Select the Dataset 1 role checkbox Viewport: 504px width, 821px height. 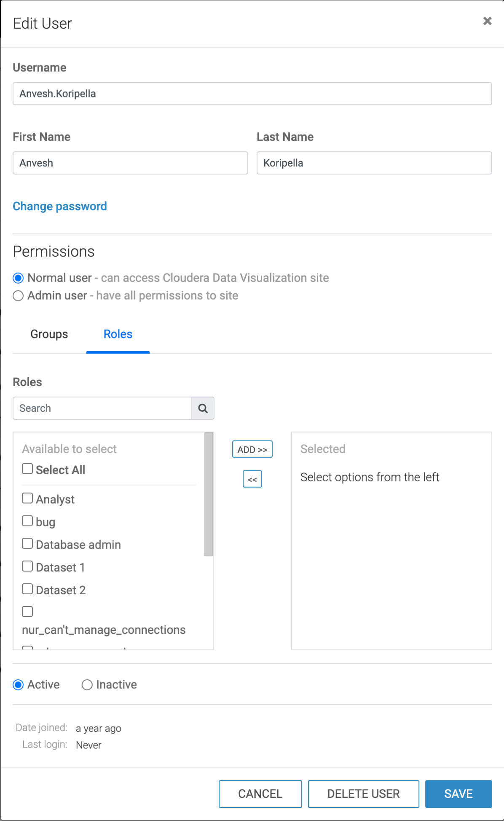[27, 566]
